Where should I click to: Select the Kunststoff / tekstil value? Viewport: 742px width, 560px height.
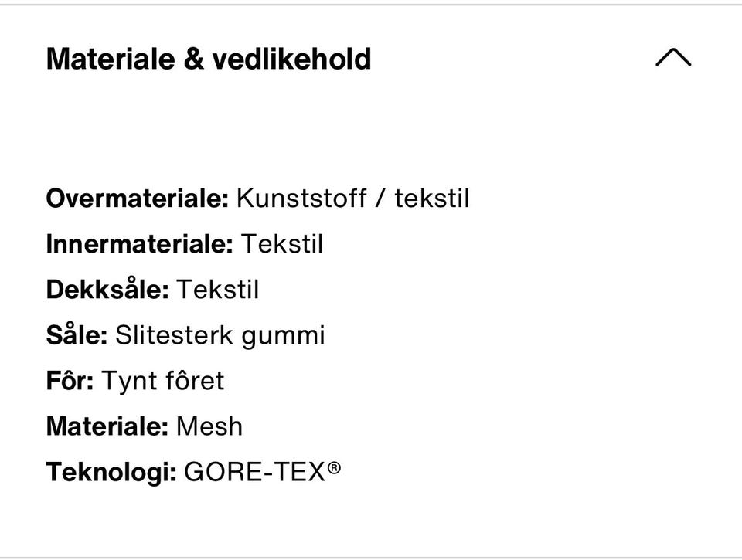click(x=354, y=198)
